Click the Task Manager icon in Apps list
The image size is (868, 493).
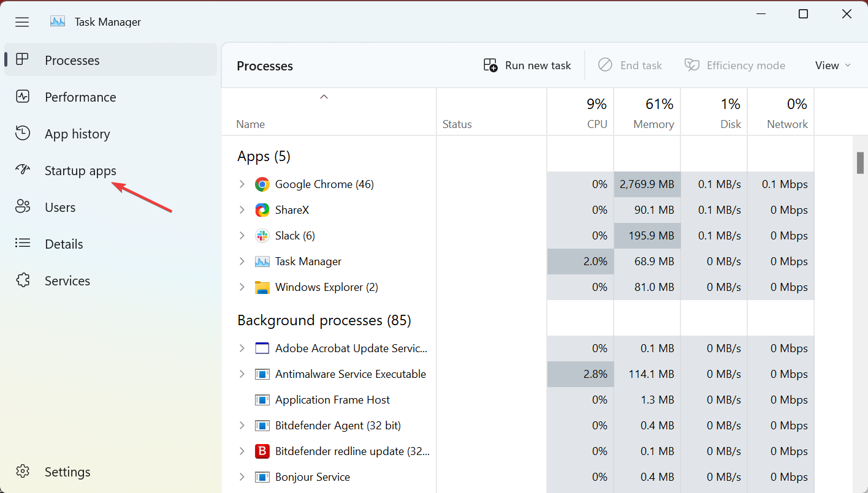click(262, 262)
